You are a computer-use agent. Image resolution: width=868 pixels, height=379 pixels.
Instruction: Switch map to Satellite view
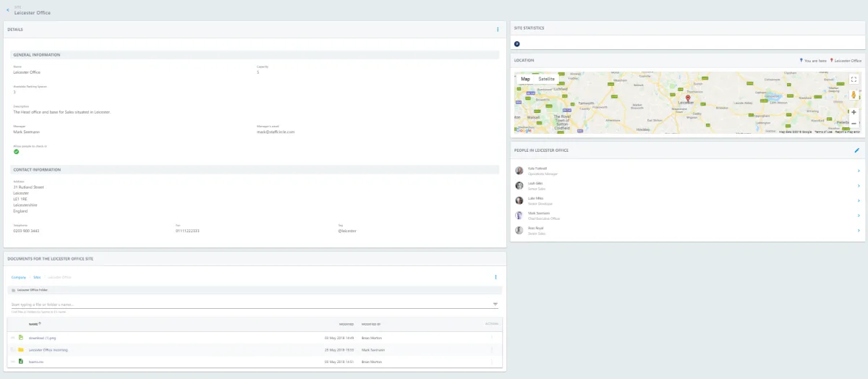[x=546, y=79]
